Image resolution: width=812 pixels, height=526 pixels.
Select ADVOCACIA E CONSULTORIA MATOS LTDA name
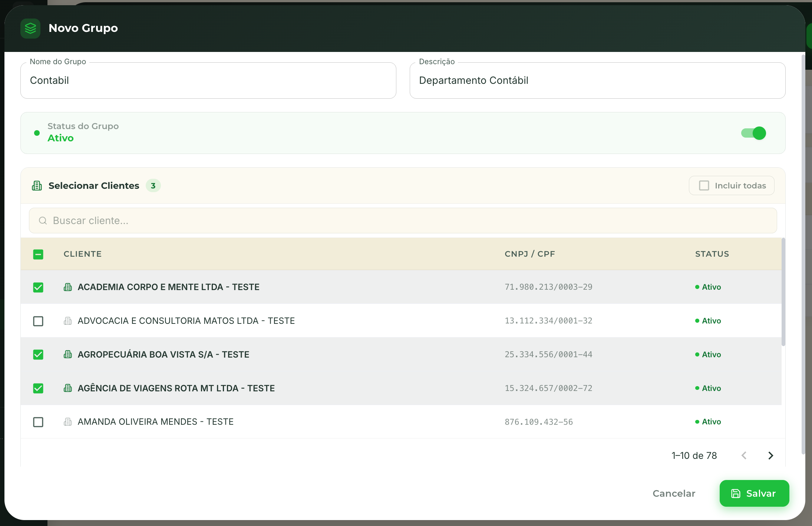[x=186, y=321]
